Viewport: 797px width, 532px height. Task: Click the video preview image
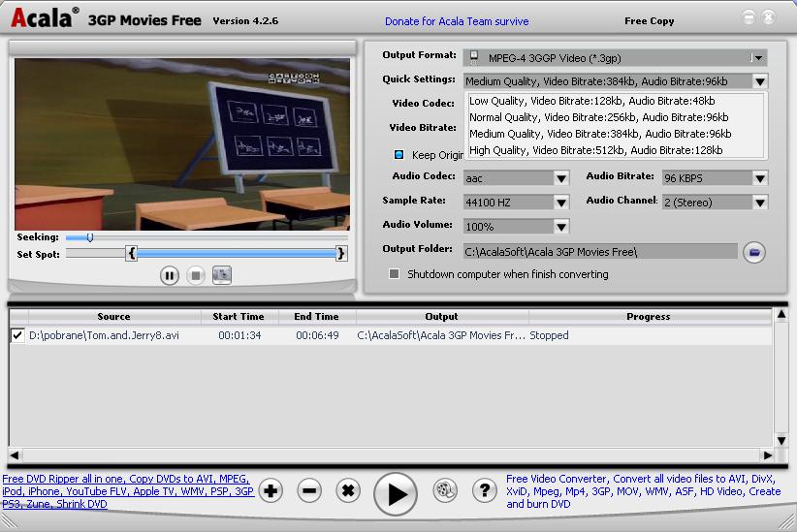pos(182,144)
